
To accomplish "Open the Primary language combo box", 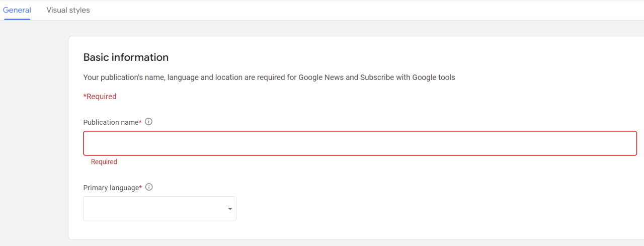I will tap(159, 209).
